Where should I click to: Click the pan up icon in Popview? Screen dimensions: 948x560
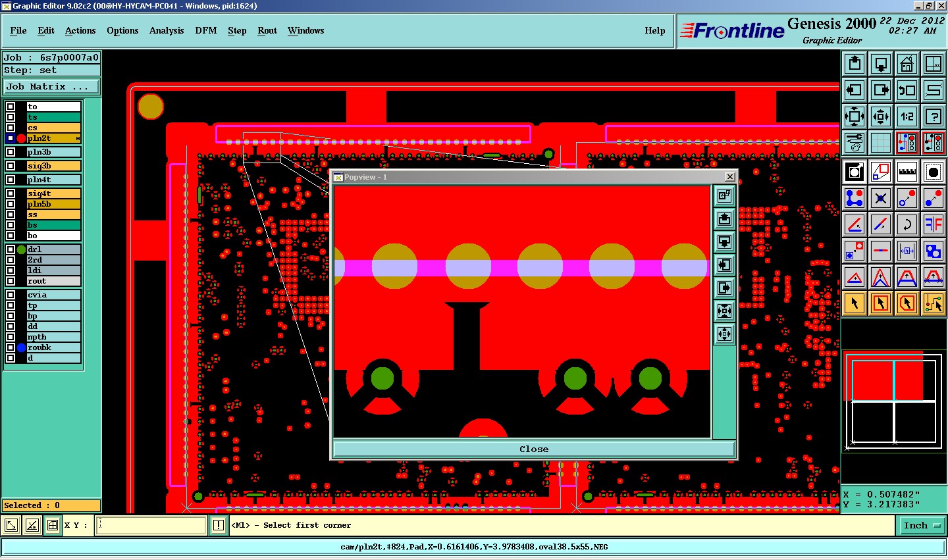pos(724,218)
